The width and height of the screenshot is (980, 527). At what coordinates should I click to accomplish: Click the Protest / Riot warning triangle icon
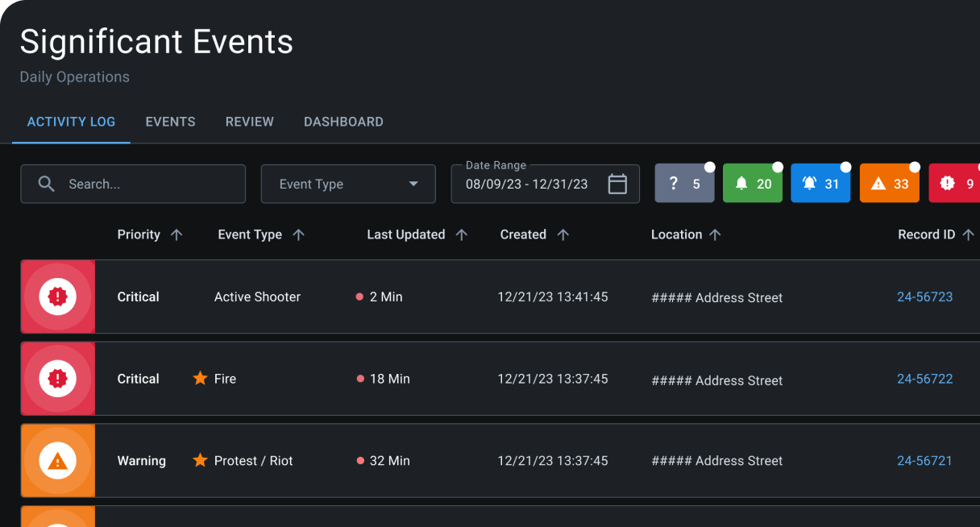[58, 461]
